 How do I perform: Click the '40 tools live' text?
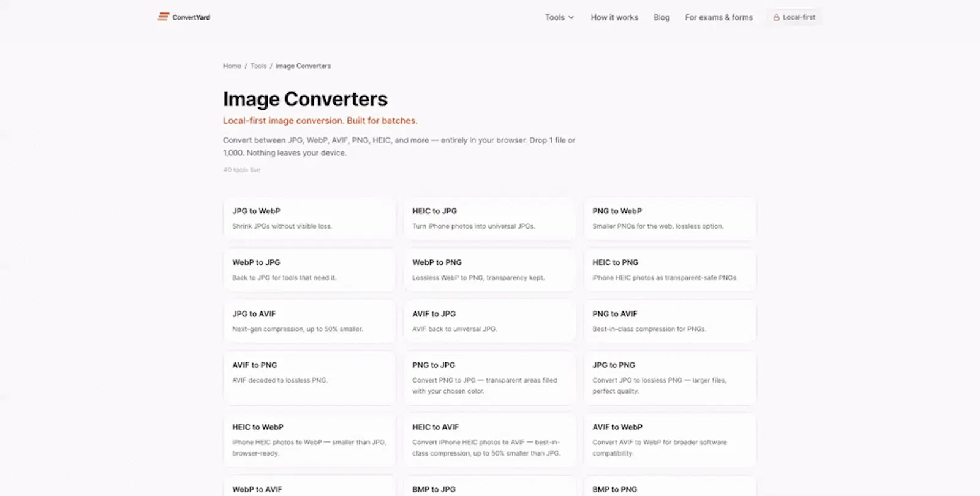click(x=242, y=170)
